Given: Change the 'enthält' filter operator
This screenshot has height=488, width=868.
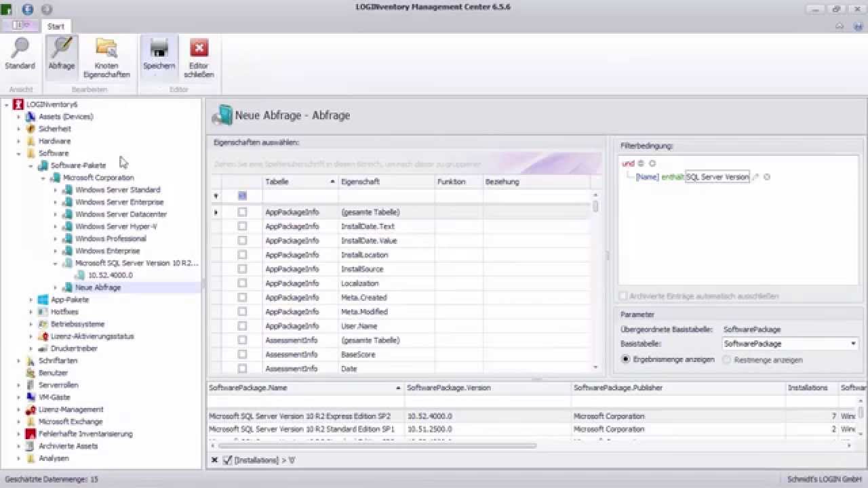Looking at the screenshot, I should tap(672, 177).
